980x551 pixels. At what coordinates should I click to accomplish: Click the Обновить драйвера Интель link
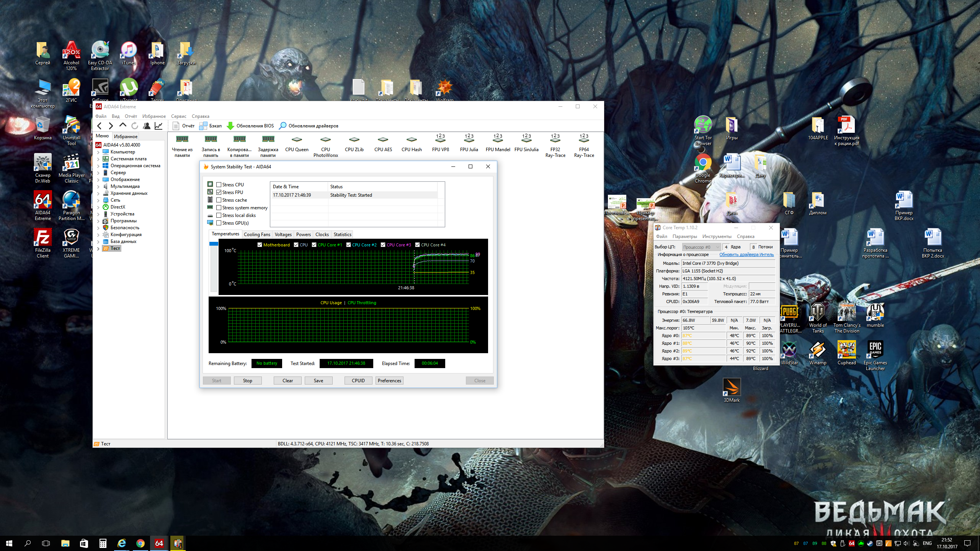746,254
